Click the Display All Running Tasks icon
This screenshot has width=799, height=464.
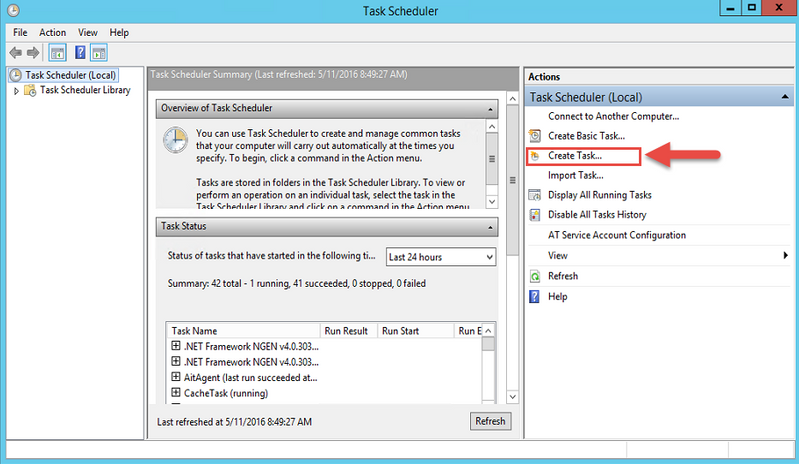pyautogui.click(x=535, y=195)
